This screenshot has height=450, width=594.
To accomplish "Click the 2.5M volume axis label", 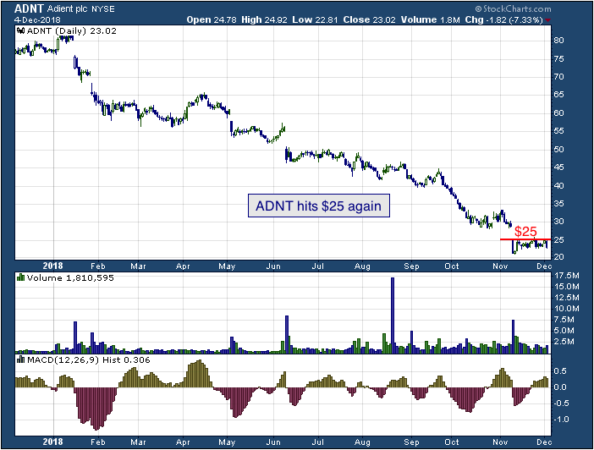I will tap(564, 342).
